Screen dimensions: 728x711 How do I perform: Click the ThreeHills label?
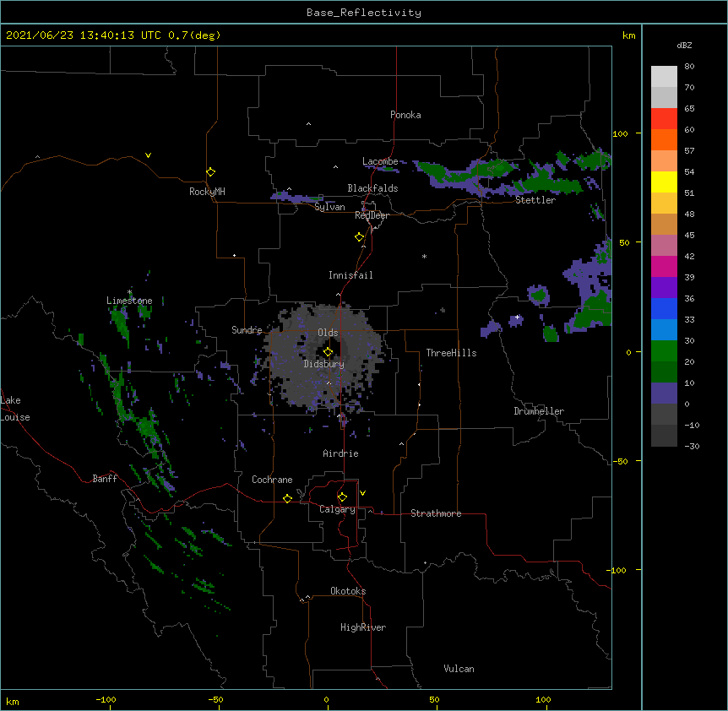pos(451,353)
